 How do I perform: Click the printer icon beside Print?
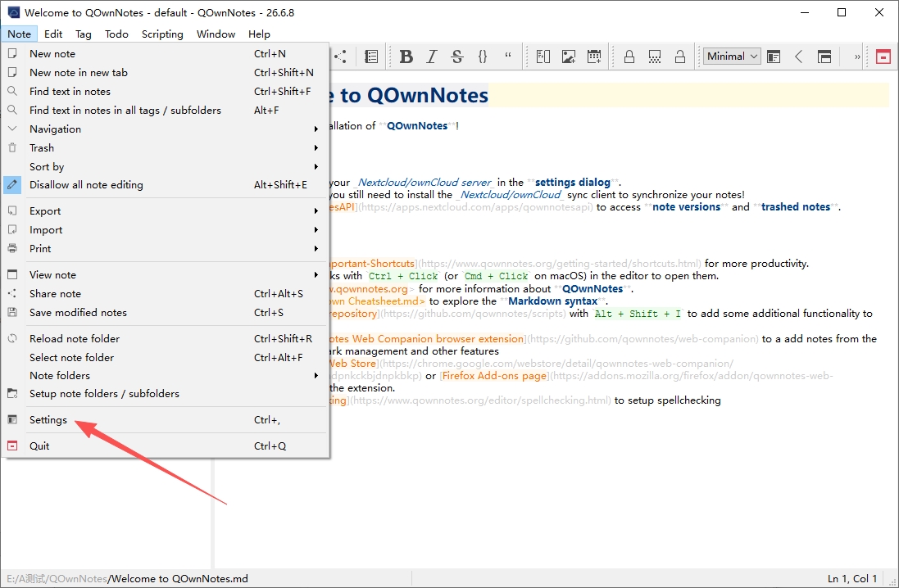click(12, 248)
